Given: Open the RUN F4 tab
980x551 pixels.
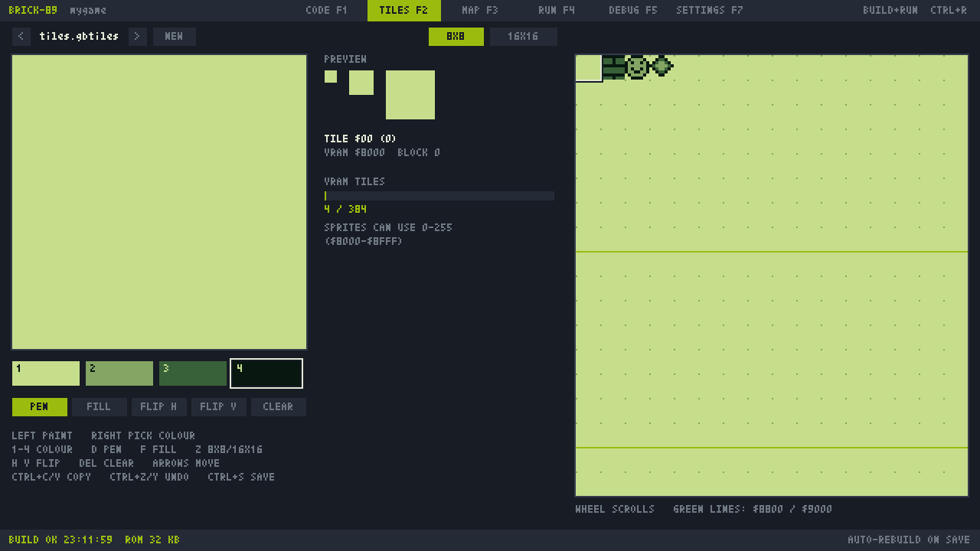Looking at the screenshot, I should 557,10.
